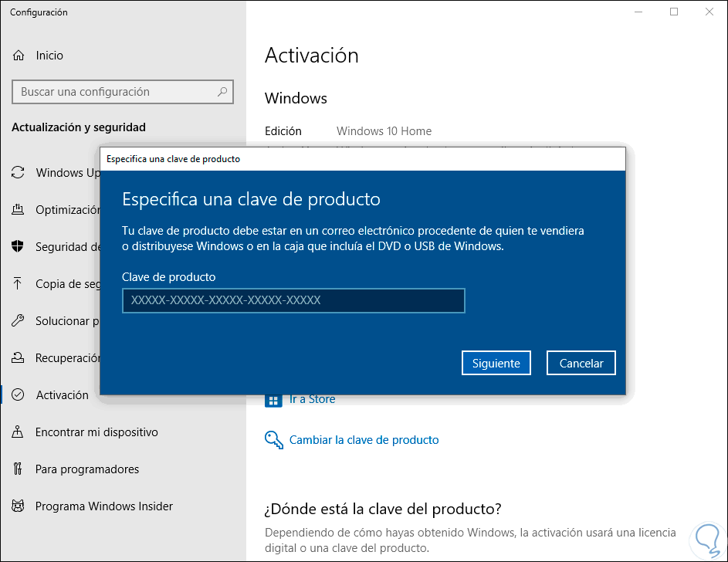Viewport: 728px width, 562px height.
Task: Click the Windows Update sync icon
Action: [18, 173]
